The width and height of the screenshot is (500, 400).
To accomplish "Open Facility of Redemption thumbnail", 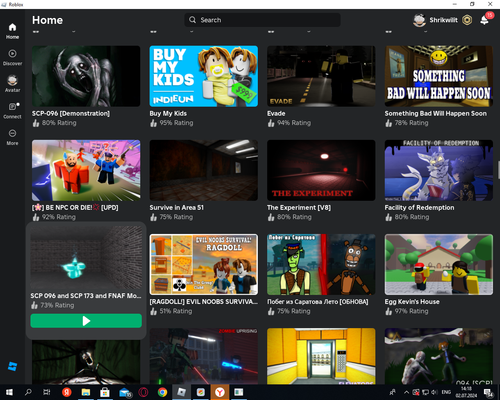I will [439, 170].
